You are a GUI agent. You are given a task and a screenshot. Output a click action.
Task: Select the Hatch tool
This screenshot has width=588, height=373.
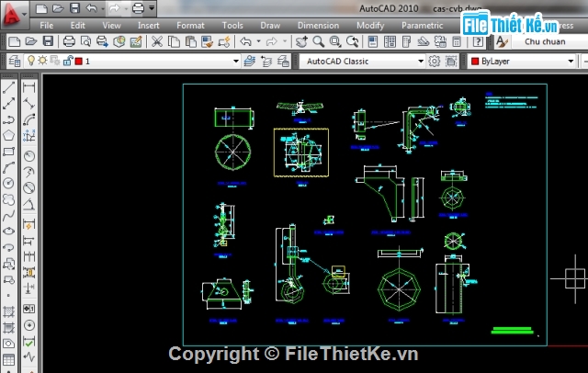[8, 311]
